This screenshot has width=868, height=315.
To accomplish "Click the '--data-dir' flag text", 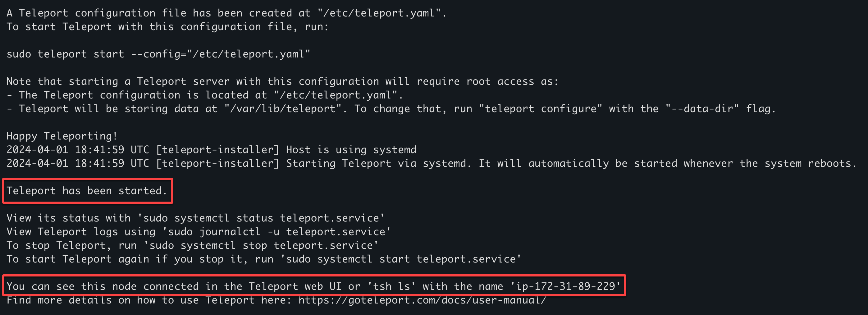I will (702, 109).
